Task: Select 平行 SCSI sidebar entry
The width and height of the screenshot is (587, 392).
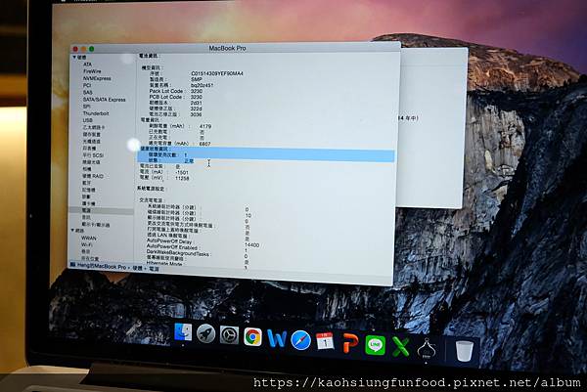Action: pyautogui.click(x=93, y=154)
